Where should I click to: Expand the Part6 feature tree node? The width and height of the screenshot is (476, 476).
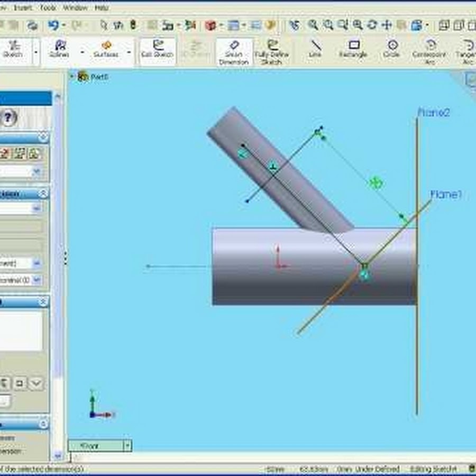pyautogui.click(x=73, y=77)
